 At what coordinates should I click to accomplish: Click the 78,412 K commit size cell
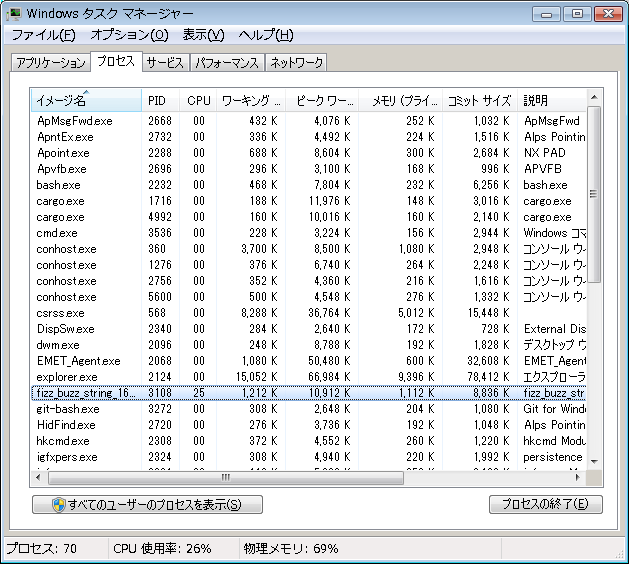tap(488, 377)
